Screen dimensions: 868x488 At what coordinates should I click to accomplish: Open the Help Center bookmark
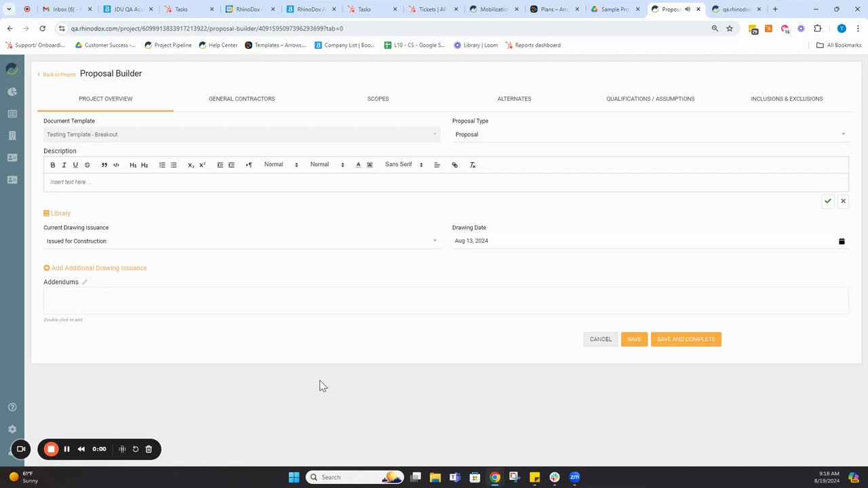(218, 45)
